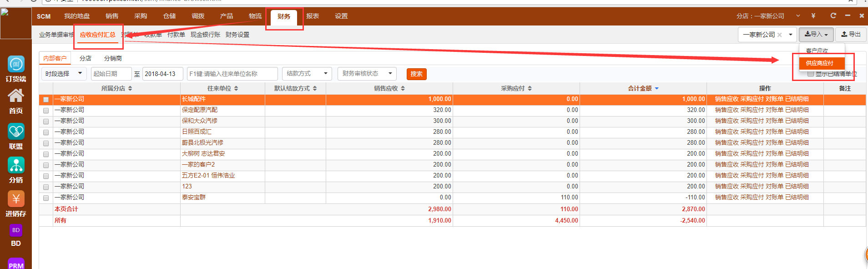868x269 pixels.
Task: Open 销售应收 link for 长城配件 row
Action: click(x=727, y=99)
